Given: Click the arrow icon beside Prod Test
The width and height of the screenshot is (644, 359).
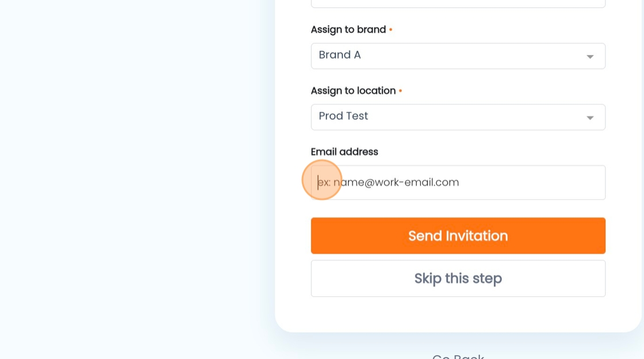Looking at the screenshot, I should click(590, 118).
